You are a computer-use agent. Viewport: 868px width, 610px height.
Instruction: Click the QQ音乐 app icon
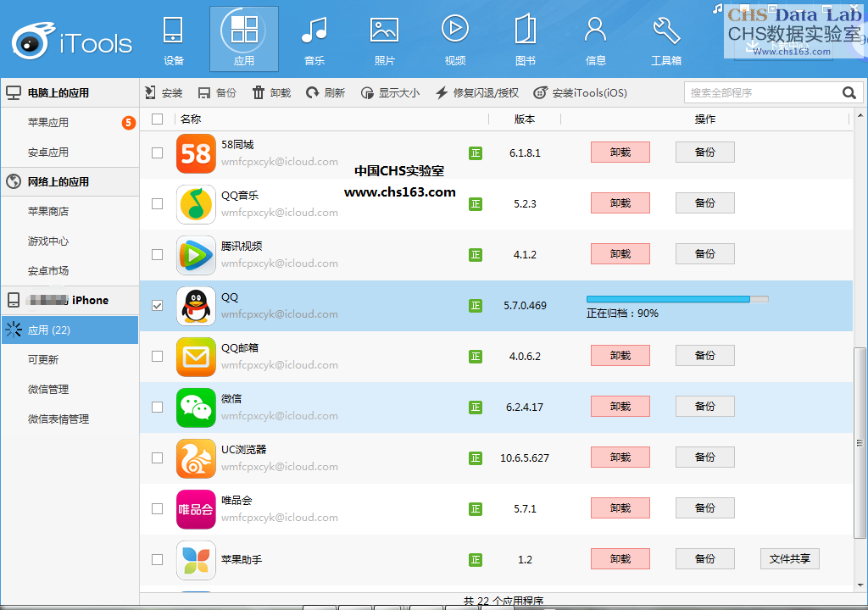(x=196, y=204)
